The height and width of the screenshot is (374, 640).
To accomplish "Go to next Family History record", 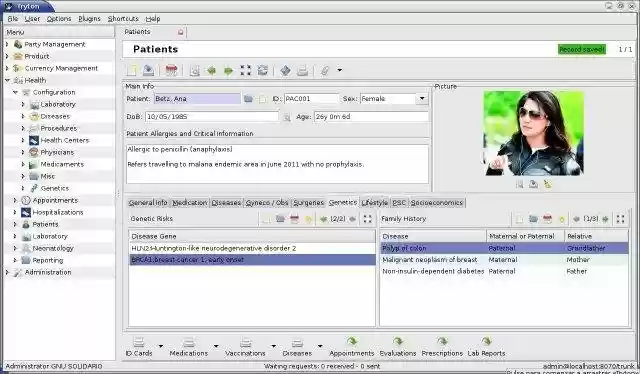I will coord(605,219).
